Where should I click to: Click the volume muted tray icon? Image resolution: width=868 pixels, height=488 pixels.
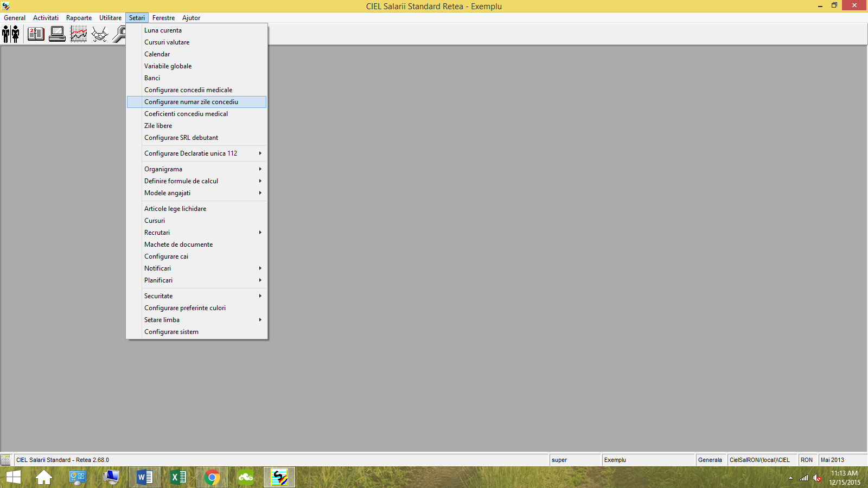(817, 478)
